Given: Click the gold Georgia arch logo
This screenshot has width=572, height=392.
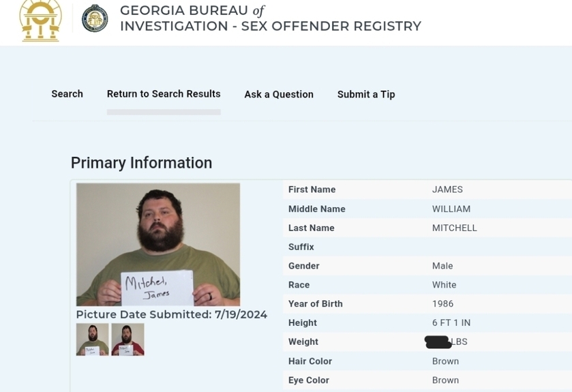Looking at the screenshot, I should (40, 20).
